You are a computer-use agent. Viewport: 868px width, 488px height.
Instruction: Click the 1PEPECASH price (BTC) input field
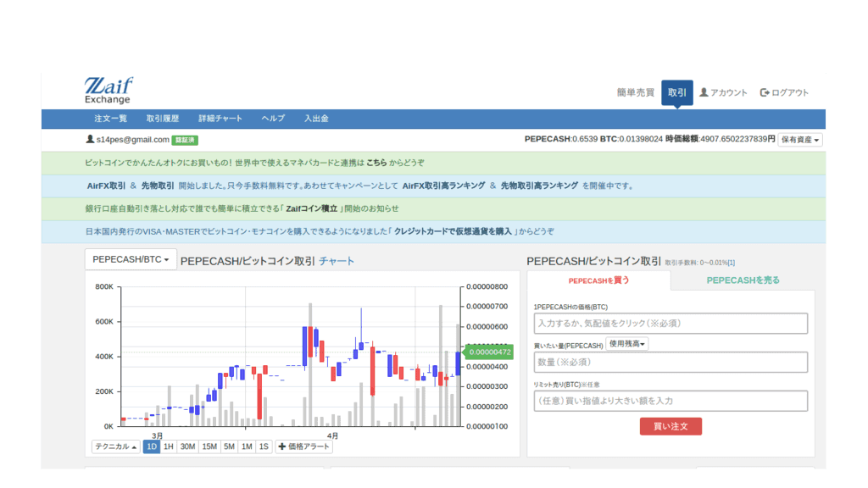point(670,323)
